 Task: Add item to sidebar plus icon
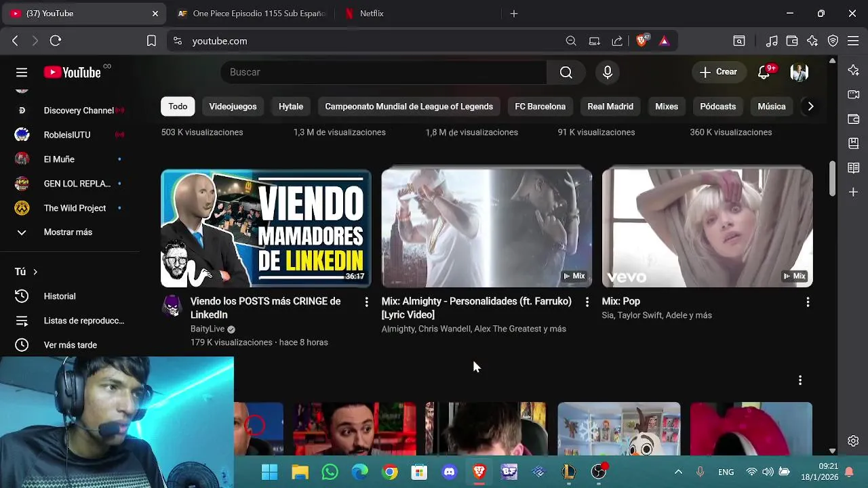(854, 192)
